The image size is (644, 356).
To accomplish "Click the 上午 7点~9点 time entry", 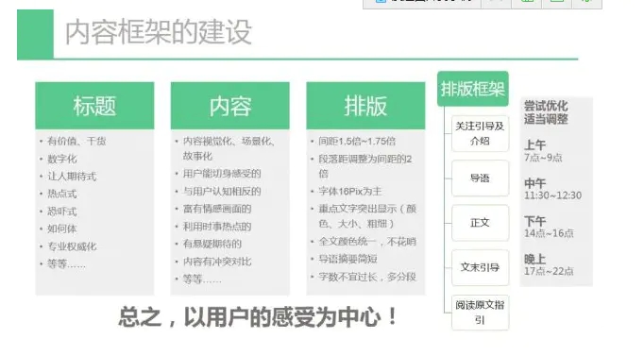I will [543, 151].
